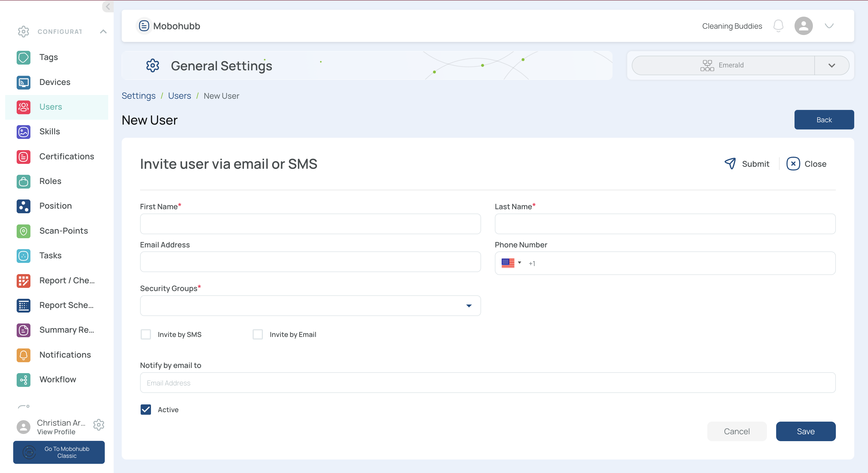Click Christian's profile avatar in sidebar
This screenshot has height=473, width=868.
point(23,427)
